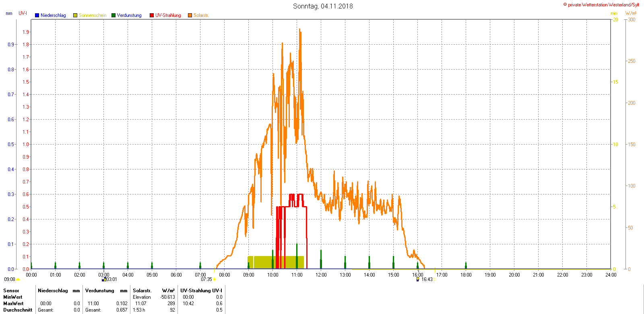Click the 'Niederschlag' table column header
The width and height of the screenshot is (644, 314).
coord(53,291)
